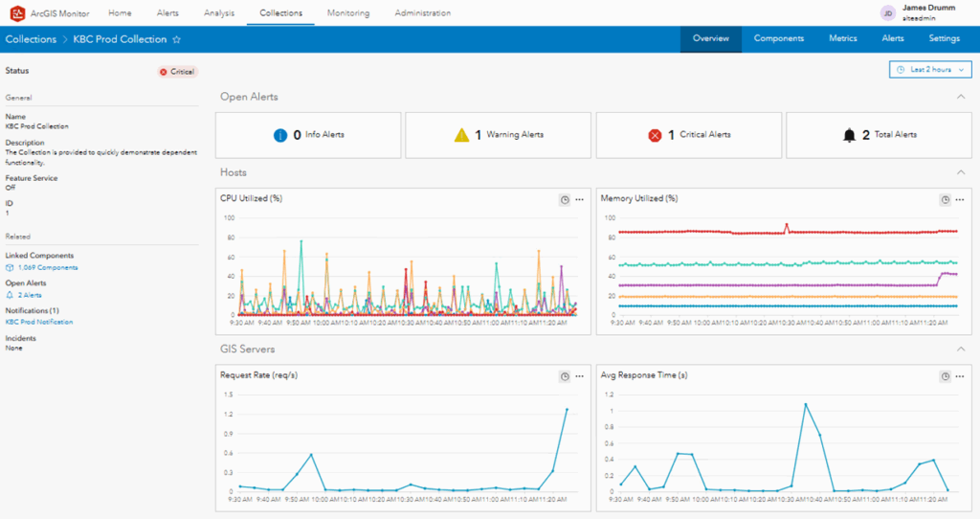Click the Collections breadcrumb link
980x519 pixels.
click(31, 39)
